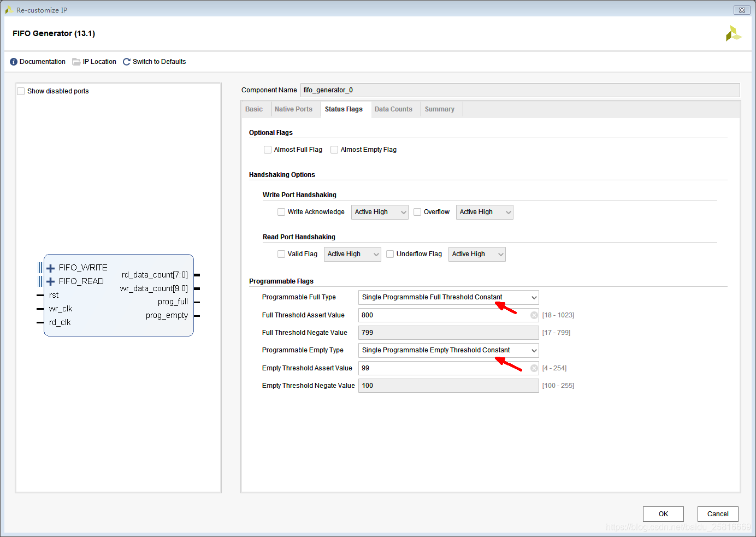Click the Re-customize IP title bar icon
The height and width of the screenshot is (537, 756).
tap(9, 10)
